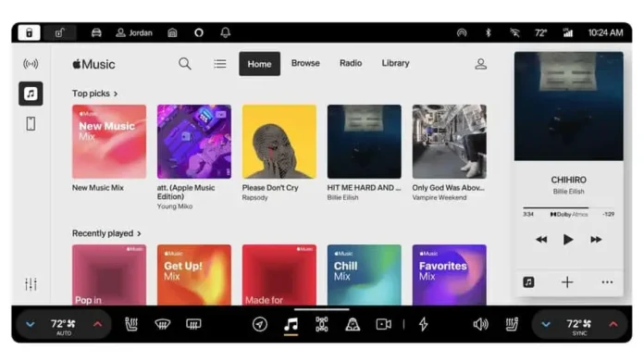Open the driver assist road icon
Screen dimensions: 644x362
pos(353,324)
